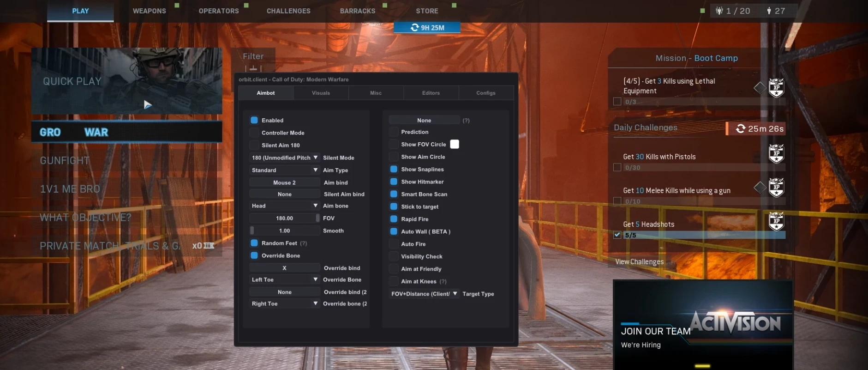Click the help icon next to top None bind
Screen dimensions: 868x370
pyautogui.click(x=466, y=121)
